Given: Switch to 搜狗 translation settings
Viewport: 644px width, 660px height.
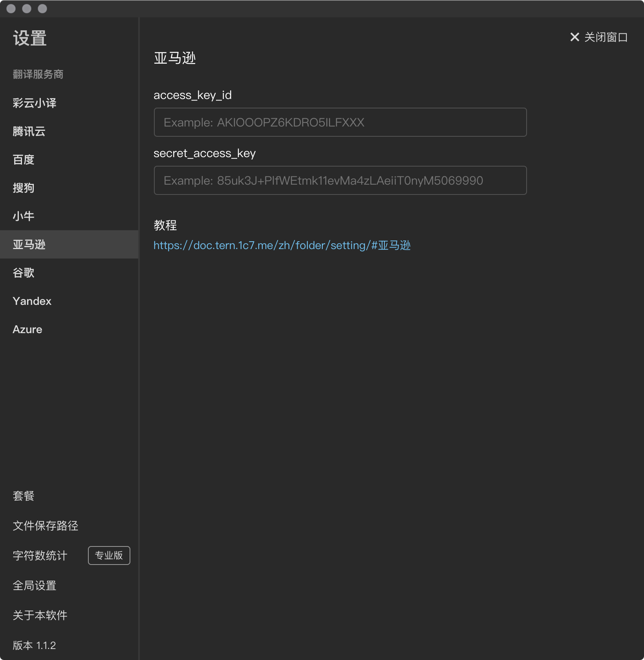Looking at the screenshot, I should 24,188.
